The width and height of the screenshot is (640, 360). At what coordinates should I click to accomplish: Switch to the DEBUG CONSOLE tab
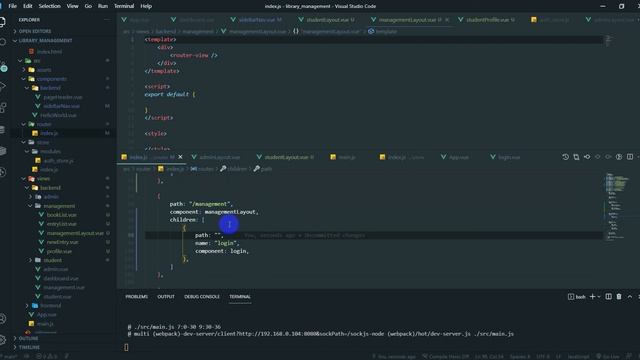click(202, 297)
